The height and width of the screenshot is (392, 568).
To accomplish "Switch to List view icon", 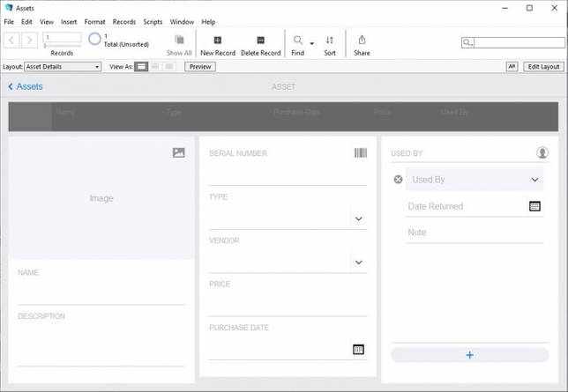I will pos(155,67).
